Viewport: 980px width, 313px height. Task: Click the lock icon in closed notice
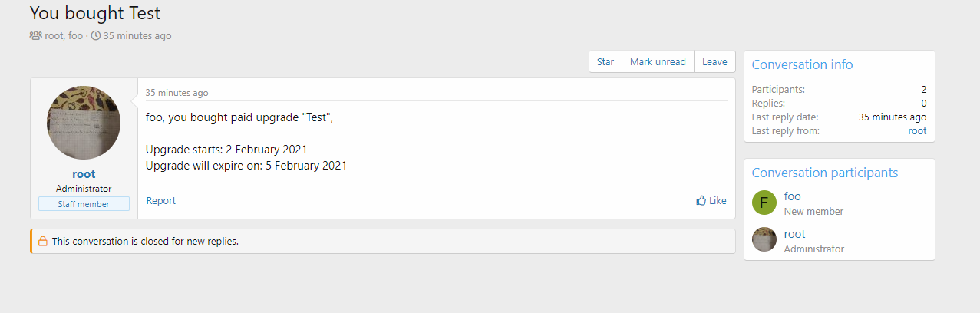(43, 241)
